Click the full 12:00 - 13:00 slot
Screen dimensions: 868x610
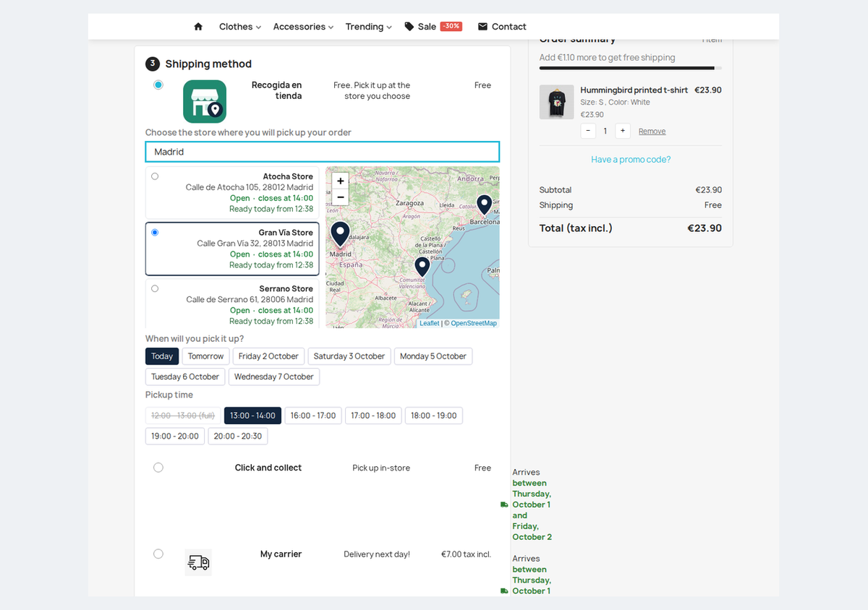183,416
